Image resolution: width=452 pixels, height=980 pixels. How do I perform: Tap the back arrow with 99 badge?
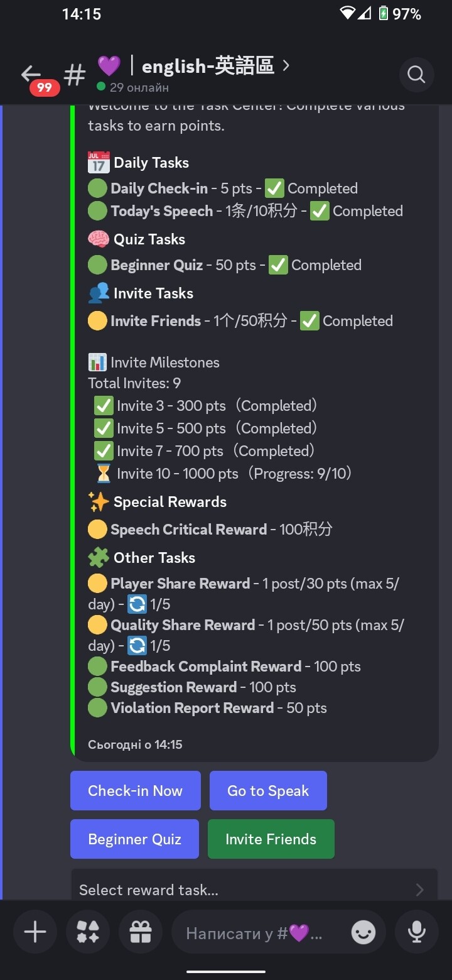33,75
